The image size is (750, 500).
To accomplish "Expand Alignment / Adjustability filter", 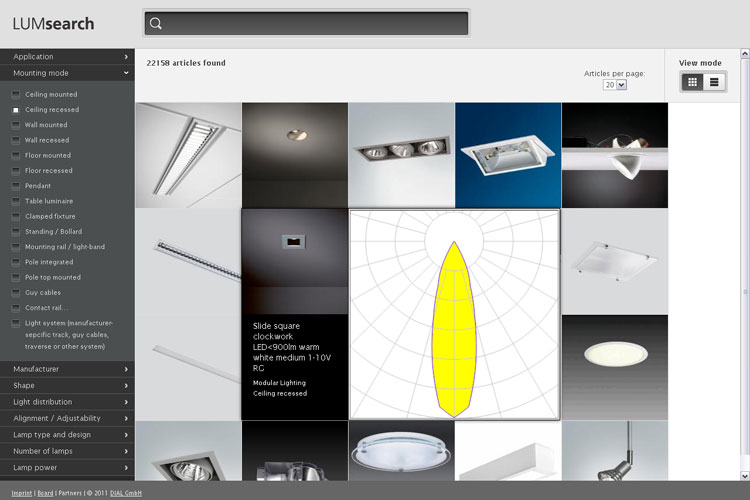I will [x=67, y=418].
